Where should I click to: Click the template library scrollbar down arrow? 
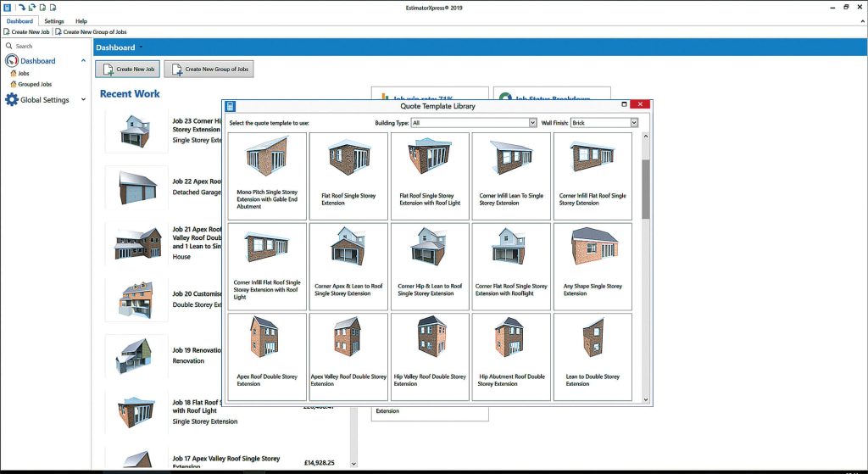(x=645, y=399)
